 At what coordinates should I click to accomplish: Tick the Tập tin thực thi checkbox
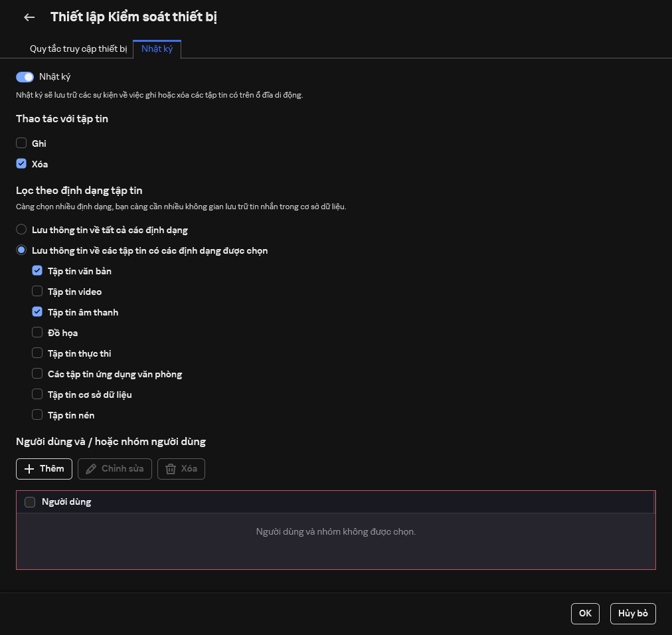37,353
